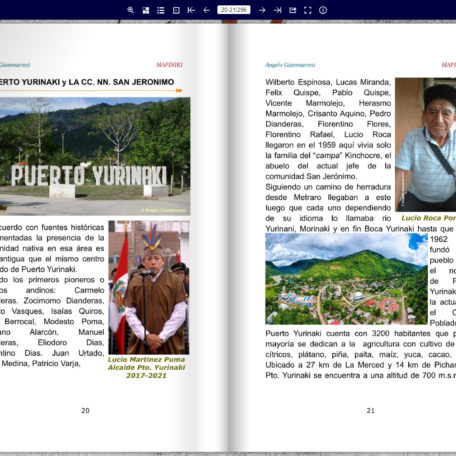Viewport: 456px width, 456px height.
Task: Click page number 21 at the bottom
Action: (x=371, y=411)
